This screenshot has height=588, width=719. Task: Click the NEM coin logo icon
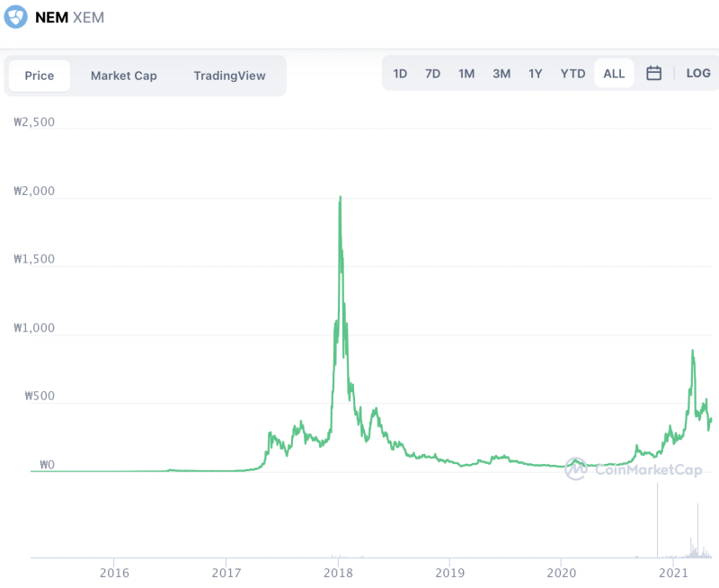click(x=15, y=17)
